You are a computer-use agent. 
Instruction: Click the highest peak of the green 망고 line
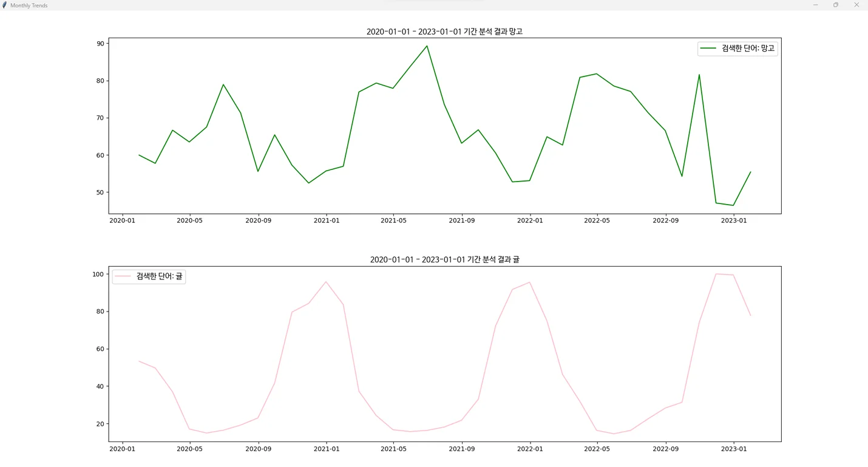[x=427, y=46]
